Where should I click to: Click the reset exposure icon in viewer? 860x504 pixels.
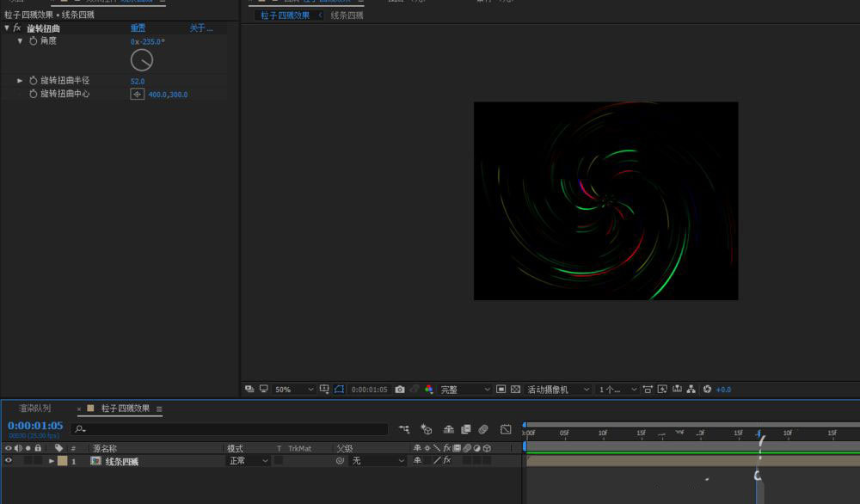pos(707,390)
